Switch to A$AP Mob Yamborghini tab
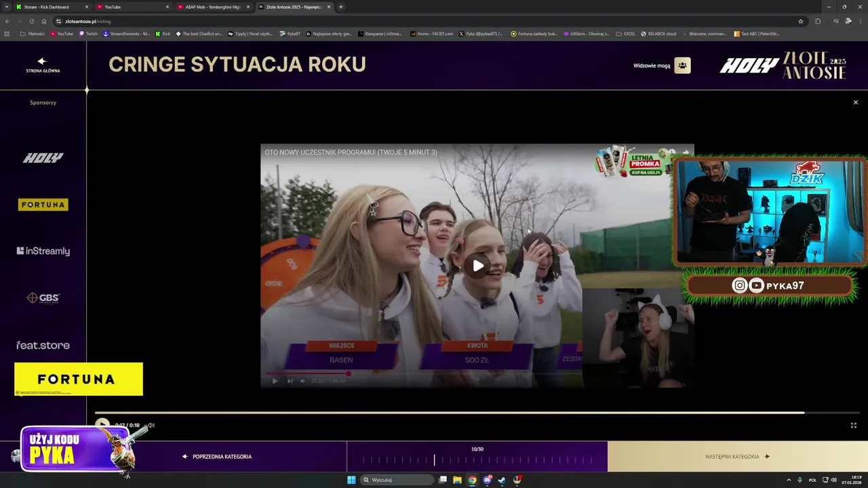 213,7
